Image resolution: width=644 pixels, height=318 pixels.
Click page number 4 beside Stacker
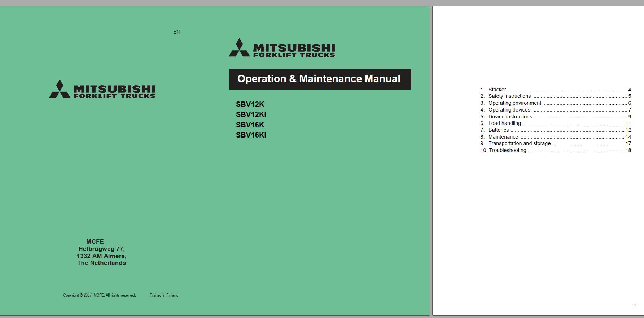pos(630,90)
